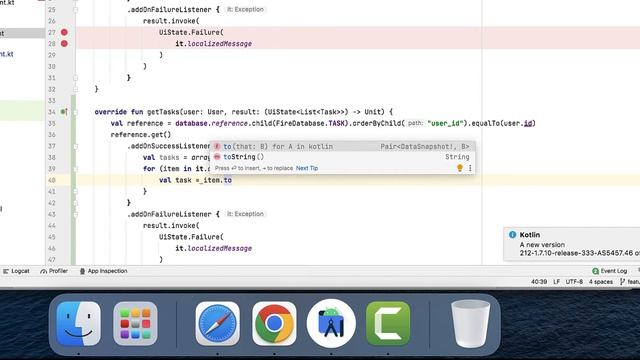Select the to(that: B) completion suggestion
The image size is (640, 360).
coord(342,147)
